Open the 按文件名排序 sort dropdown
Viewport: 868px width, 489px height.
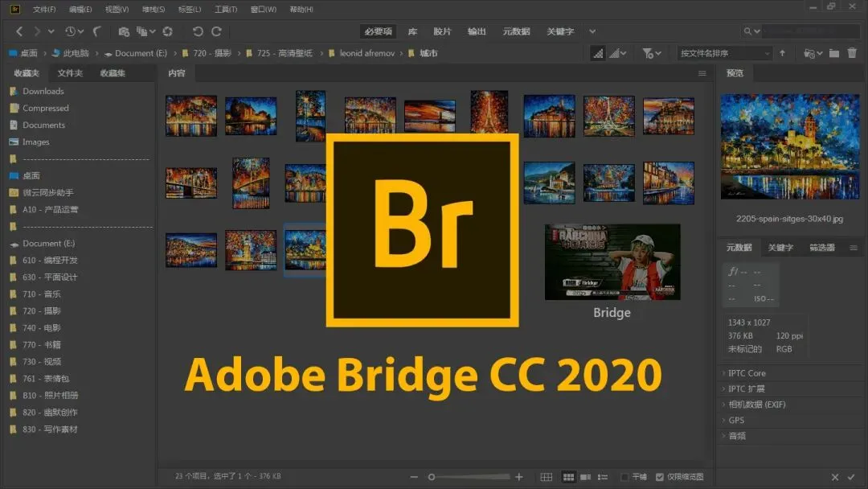point(725,53)
